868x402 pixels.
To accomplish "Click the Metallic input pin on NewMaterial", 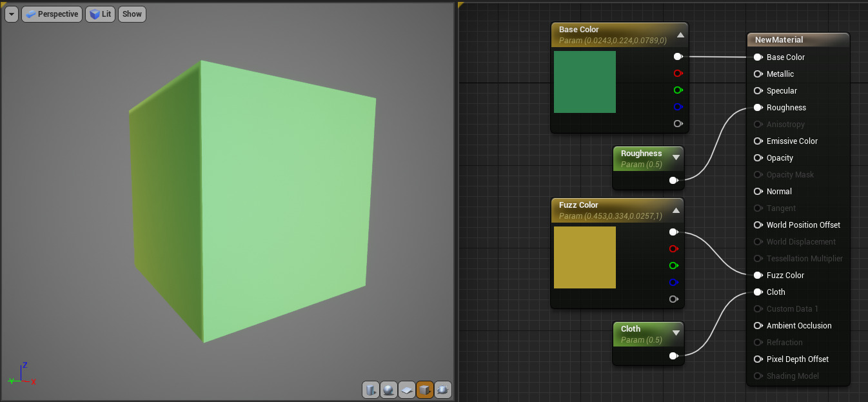I will tap(758, 74).
